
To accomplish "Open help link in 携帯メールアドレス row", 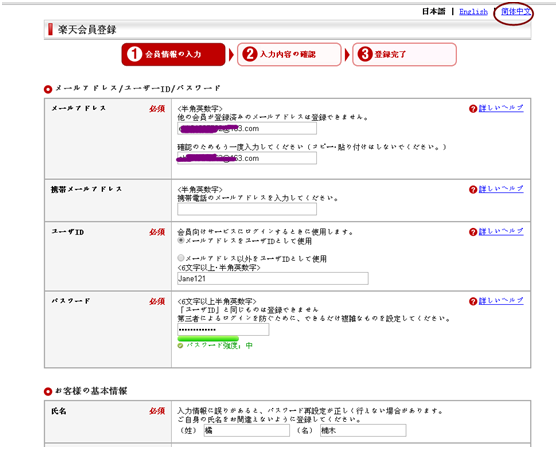I will tap(501, 189).
